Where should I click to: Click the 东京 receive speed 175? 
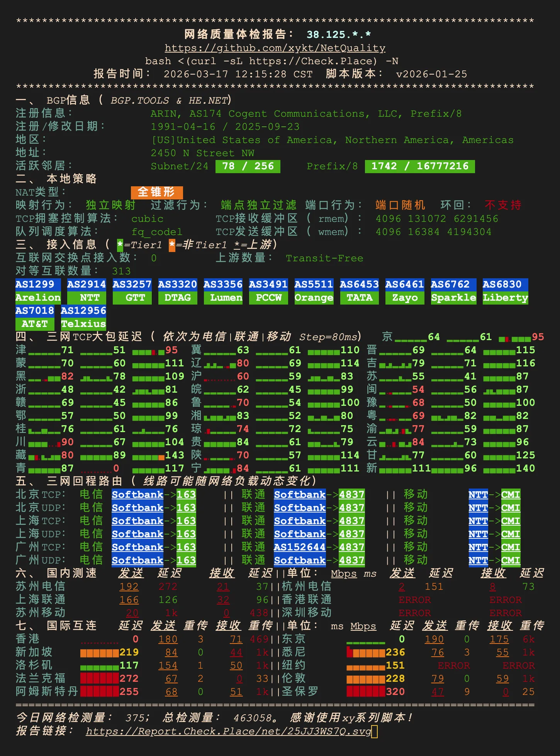pos(499,639)
